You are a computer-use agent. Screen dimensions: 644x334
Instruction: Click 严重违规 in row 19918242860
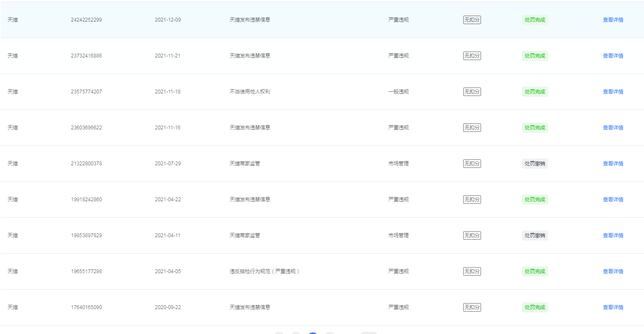[x=398, y=200]
